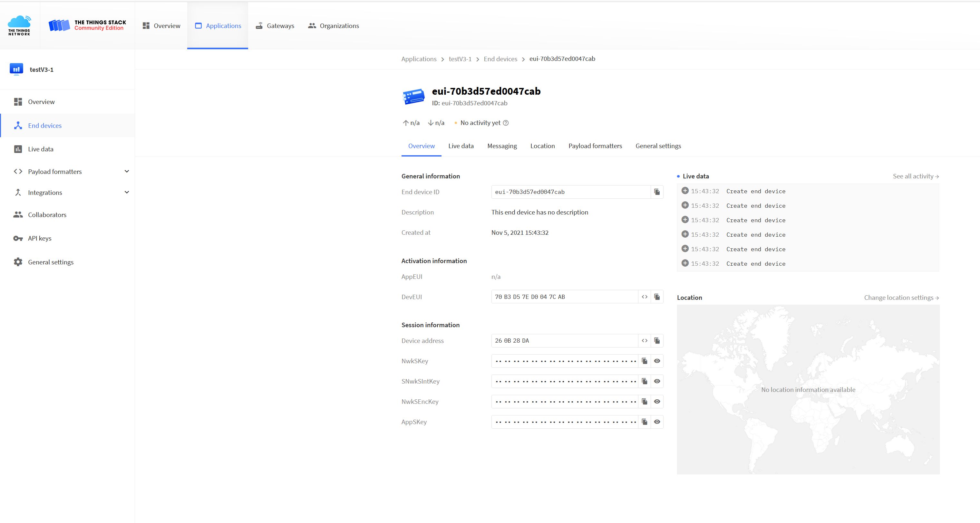Click the Live data sidebar icon
The height and width of the screenshot is (523, 980).
[x=18, y=149]
